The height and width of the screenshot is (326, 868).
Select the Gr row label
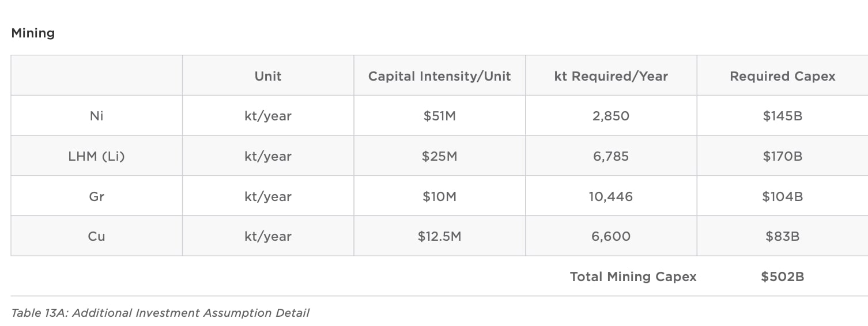(x=96, y=196)
